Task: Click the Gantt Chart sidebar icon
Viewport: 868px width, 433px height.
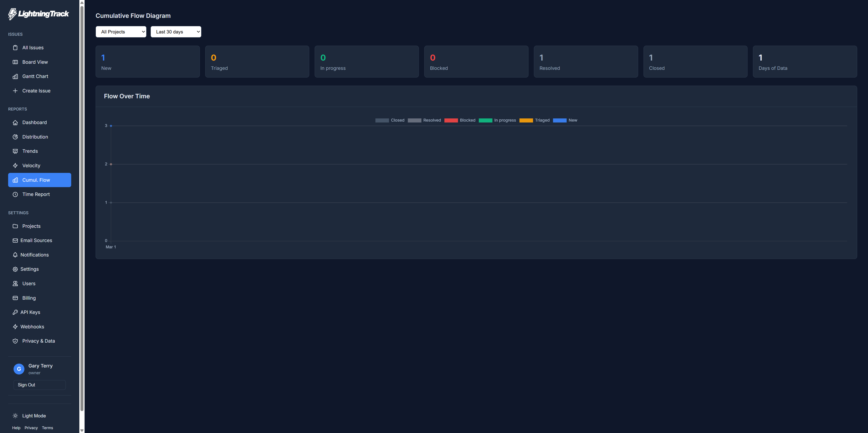Action: coord(15,76)
